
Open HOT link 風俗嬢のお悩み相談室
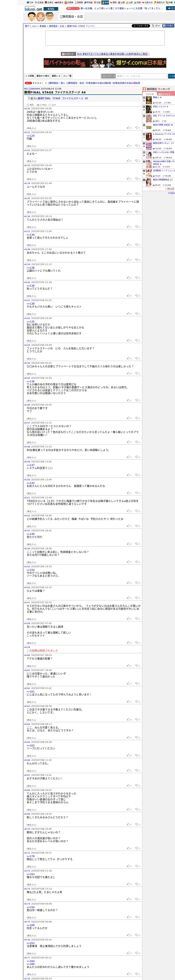(x=99, y=83)
